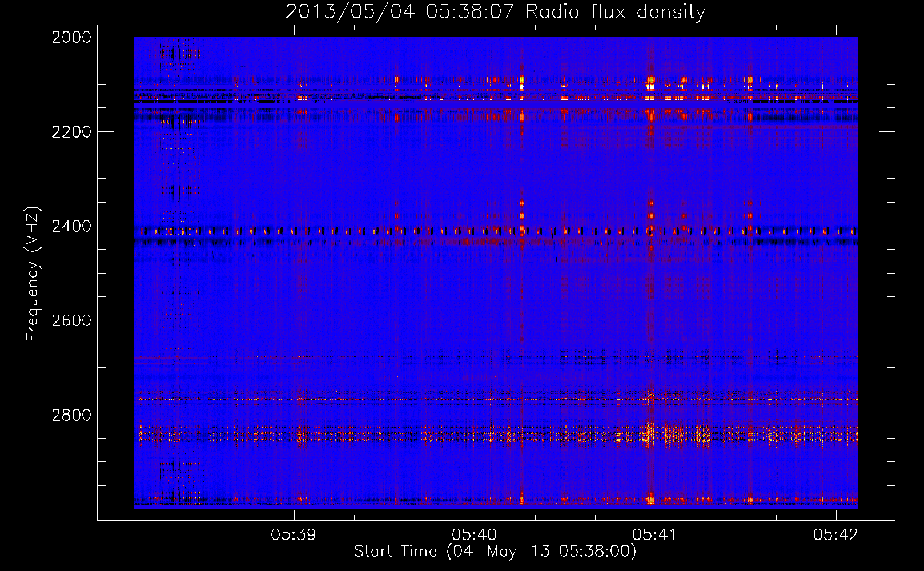This screenshot has width=924, height=571.
Task: Click the 'Start Time (04-May-13 05:38:00)' axis title
Action: pyautogui.click(x=495, y=552)
